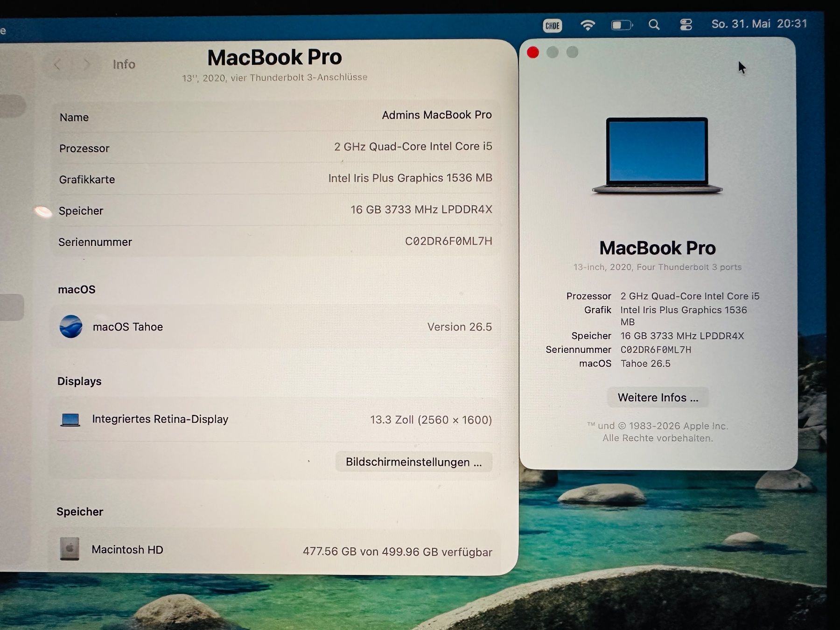
Task: Click the zoom button of About window
Action: coord(572,52)
